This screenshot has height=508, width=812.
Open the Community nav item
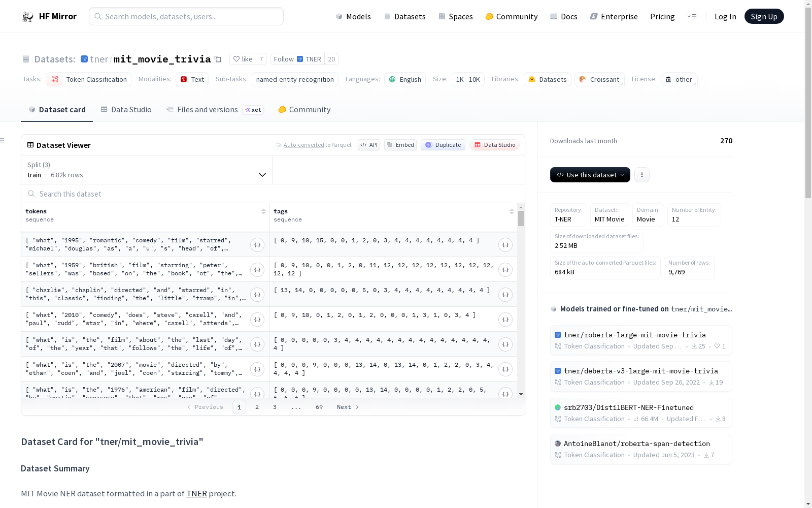click(x=512, y=16)
